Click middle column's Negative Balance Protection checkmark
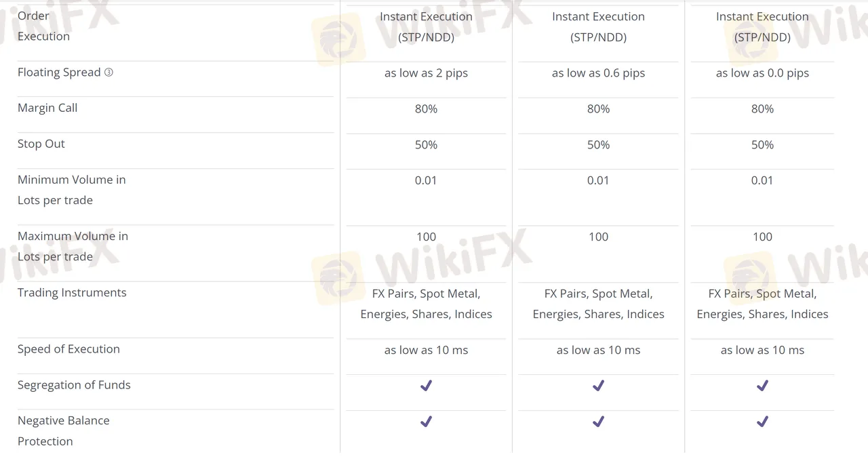 [598, 422]
